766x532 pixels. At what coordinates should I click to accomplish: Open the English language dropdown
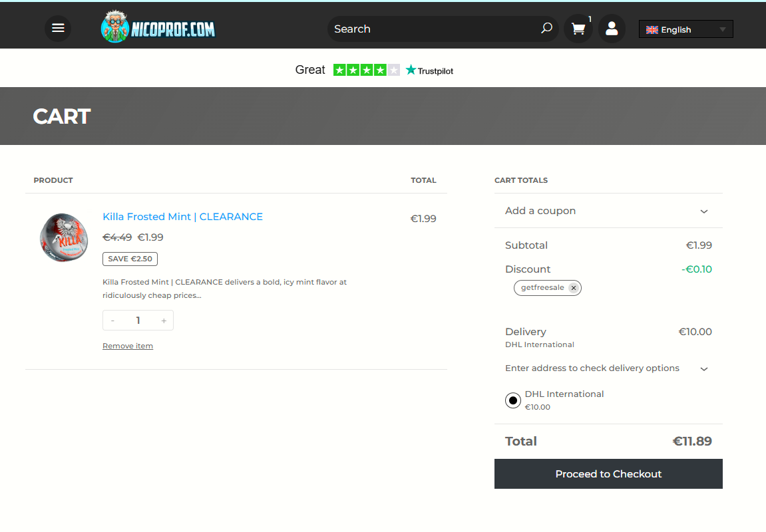click(686, 29)
